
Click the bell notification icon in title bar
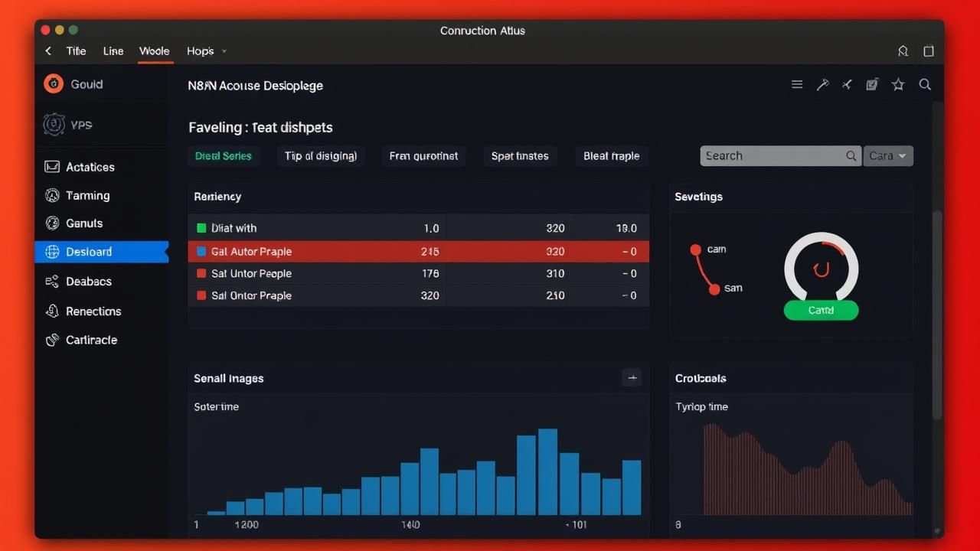[903, 51]
